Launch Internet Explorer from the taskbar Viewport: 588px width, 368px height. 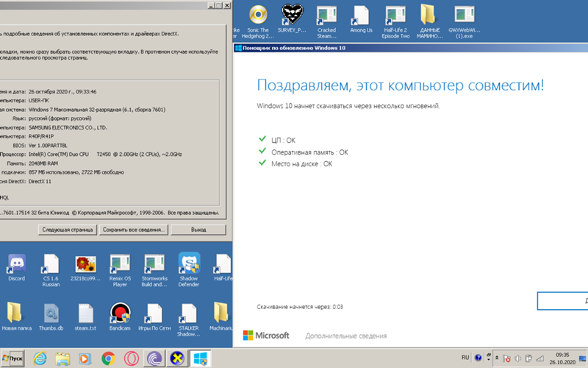[x=40, y=358]
